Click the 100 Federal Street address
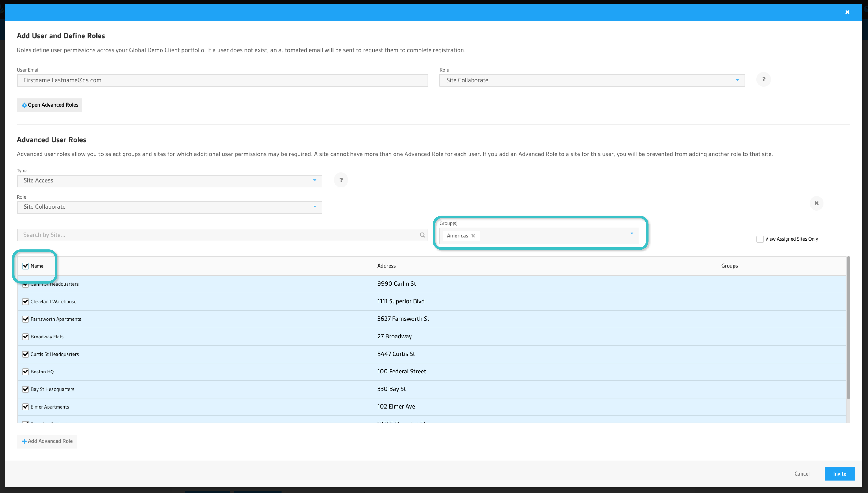 [401, 371]
